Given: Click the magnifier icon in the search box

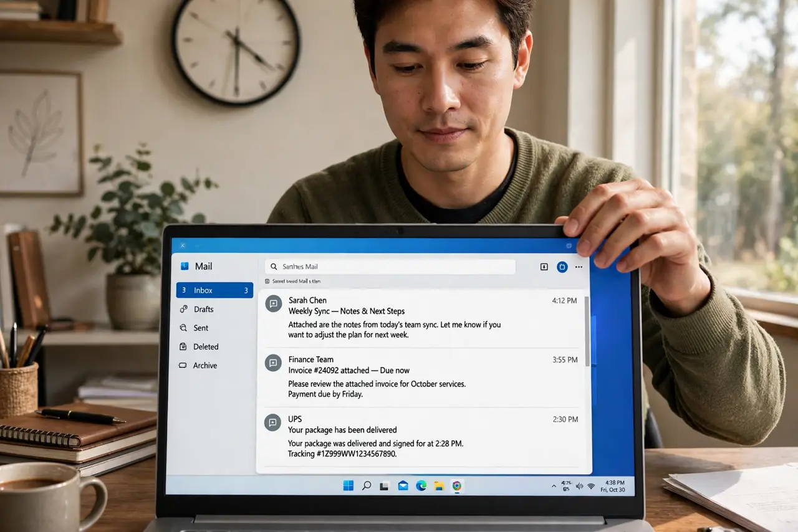Looking at the screenshot, I should click(x=274, y=267).
